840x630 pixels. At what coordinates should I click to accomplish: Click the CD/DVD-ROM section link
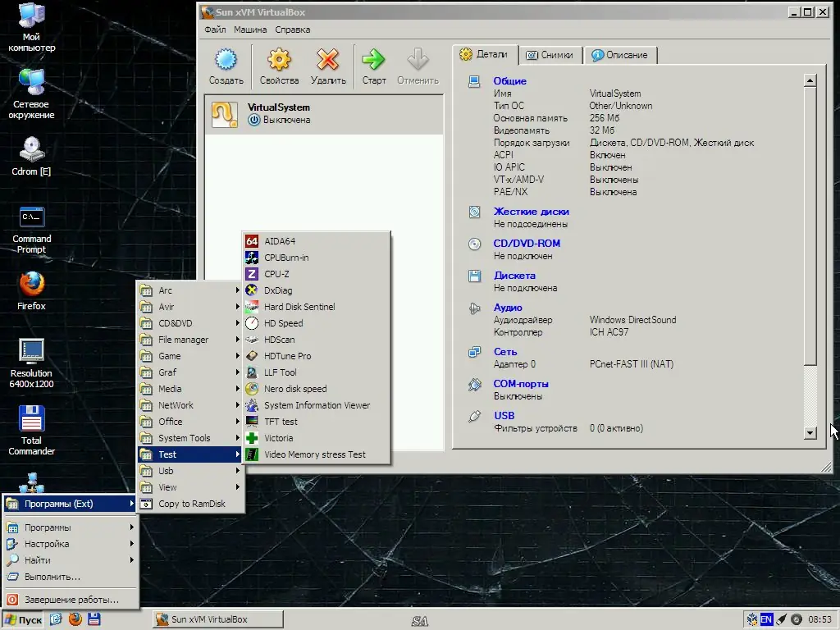527,244
